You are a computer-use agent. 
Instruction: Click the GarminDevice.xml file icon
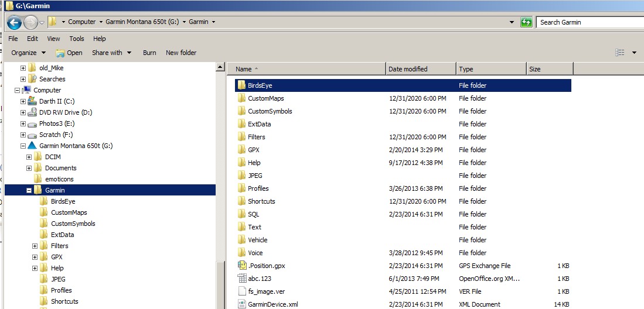(242, 304)
